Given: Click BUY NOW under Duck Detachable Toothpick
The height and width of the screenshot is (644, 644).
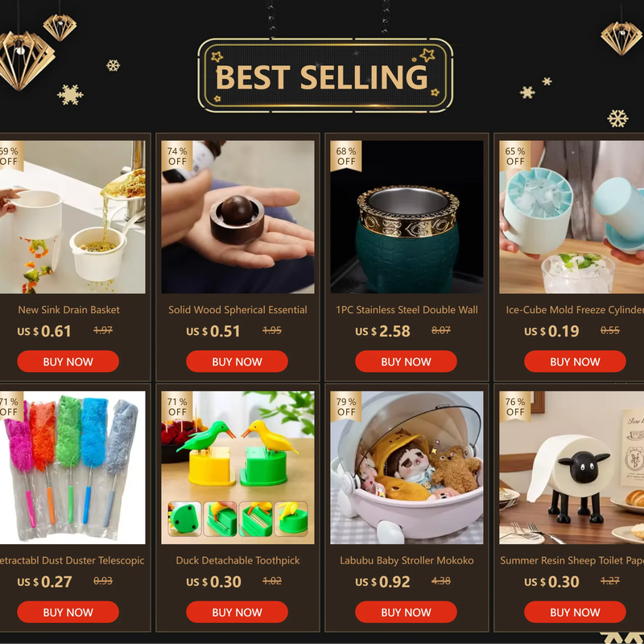Looking at the screenshot, I should [x=237, y=612].
